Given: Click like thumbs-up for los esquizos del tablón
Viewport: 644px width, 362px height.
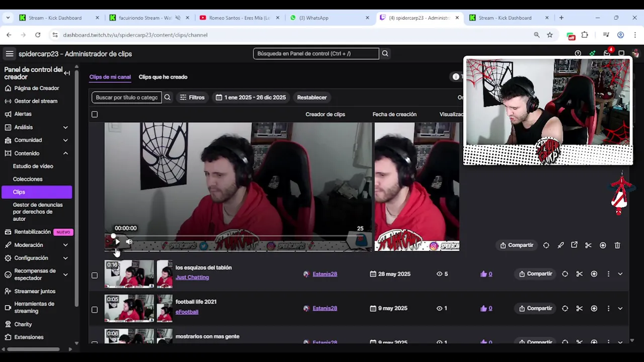Looking at the screenshot, I should pyautogui.click(x=484, y=274).
